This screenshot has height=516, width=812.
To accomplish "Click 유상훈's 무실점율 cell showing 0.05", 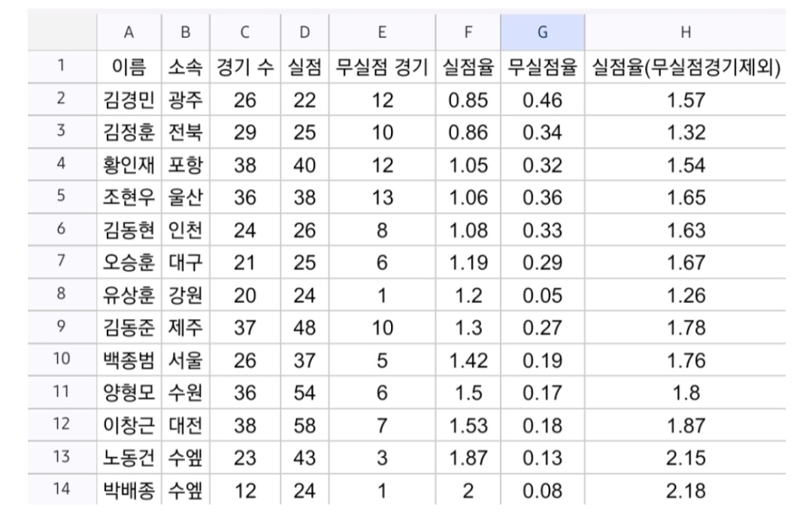I will (542, 296).
